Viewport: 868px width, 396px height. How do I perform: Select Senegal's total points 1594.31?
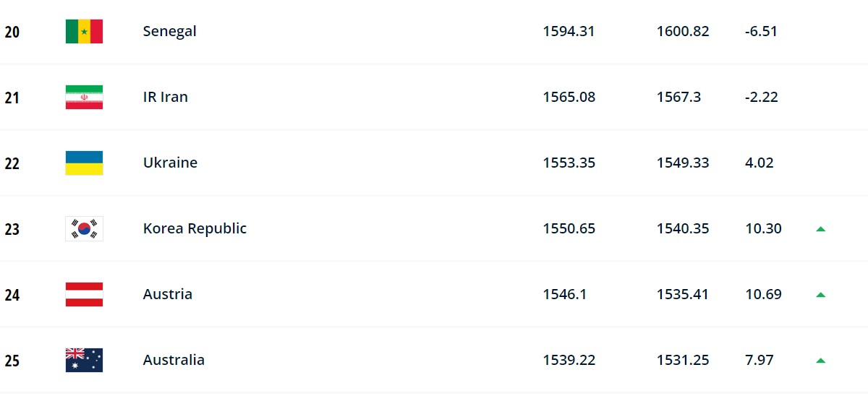pos(569,31)
